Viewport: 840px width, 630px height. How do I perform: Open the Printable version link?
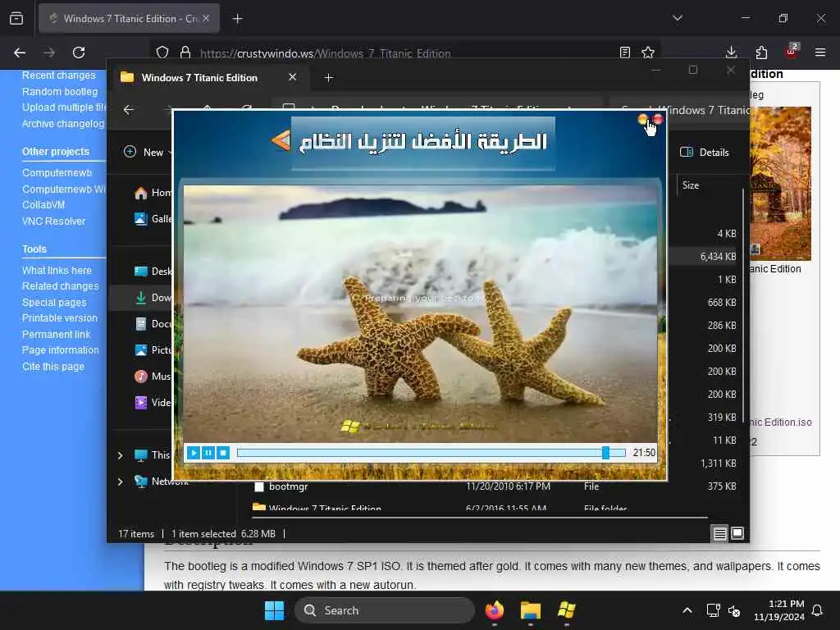tap(59, 318)
